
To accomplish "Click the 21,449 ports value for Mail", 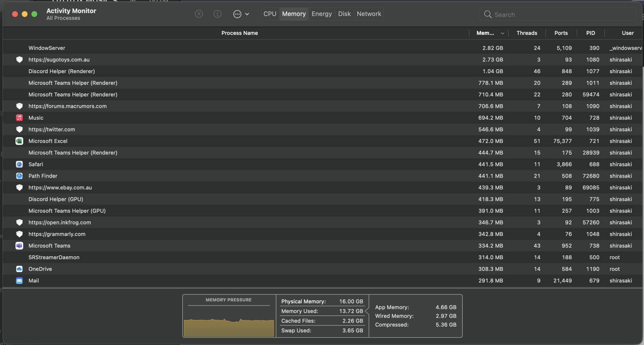I will (x=563, y=281).
